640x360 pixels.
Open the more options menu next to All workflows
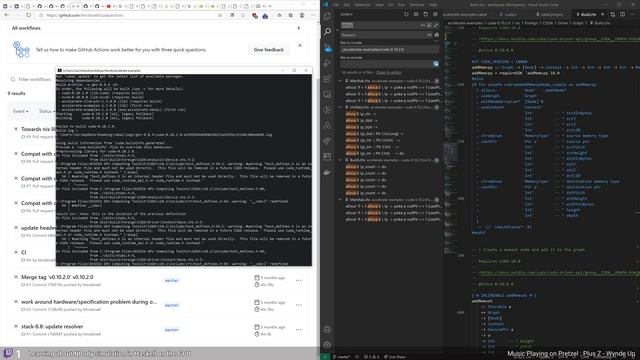(299, 28)
